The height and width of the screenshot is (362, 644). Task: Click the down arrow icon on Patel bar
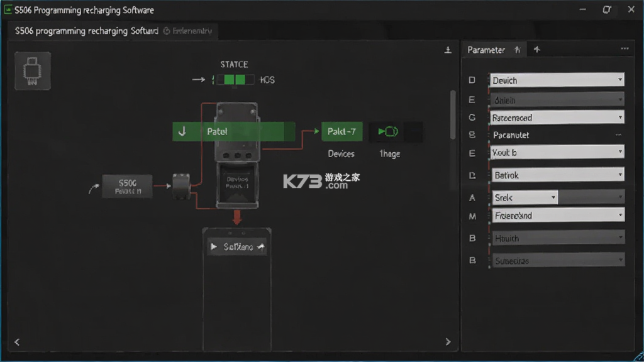(182, 131)
